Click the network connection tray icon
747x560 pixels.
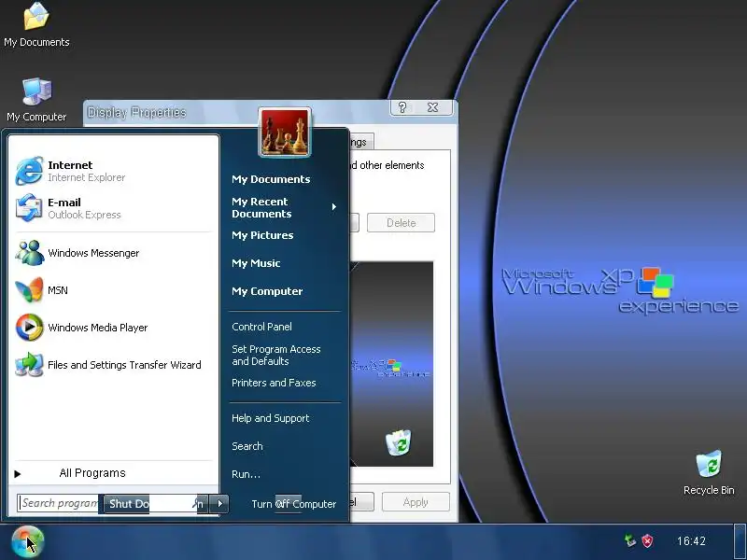(629, 540)
